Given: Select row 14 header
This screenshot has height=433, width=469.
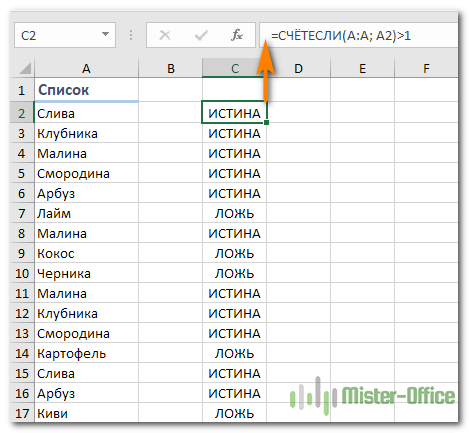Looking at the screenshot, I should 22,353.
